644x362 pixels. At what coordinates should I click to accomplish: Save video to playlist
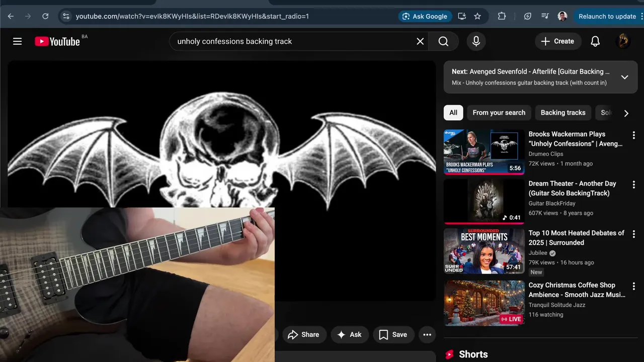click(x=393, y=334)
